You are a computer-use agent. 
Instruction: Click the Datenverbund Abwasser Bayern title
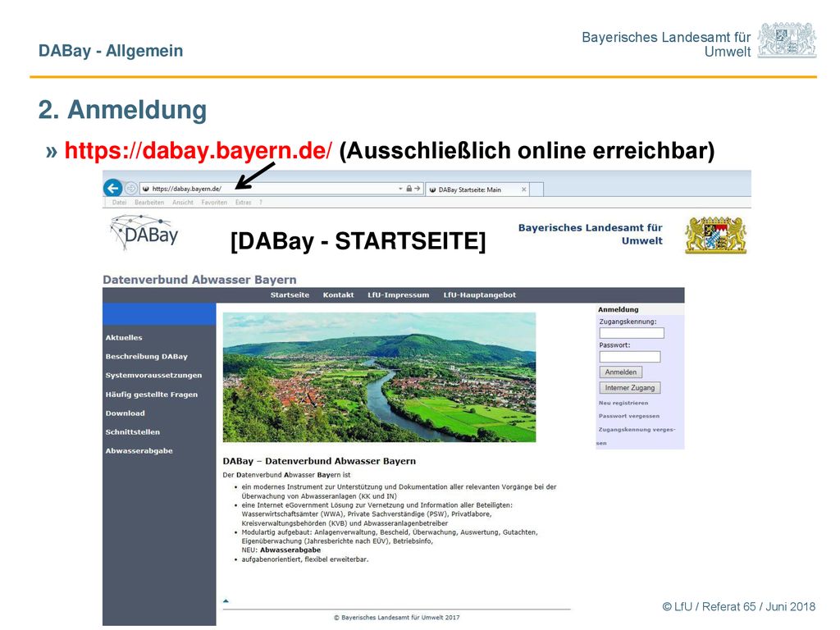tap(199, 280)
